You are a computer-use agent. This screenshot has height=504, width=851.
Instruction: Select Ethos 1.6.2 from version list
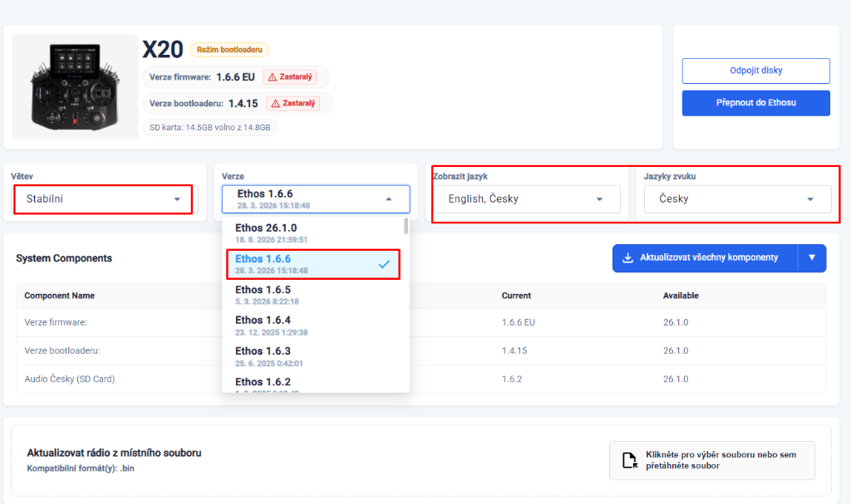pyautogui.click(x=313, y=384)
